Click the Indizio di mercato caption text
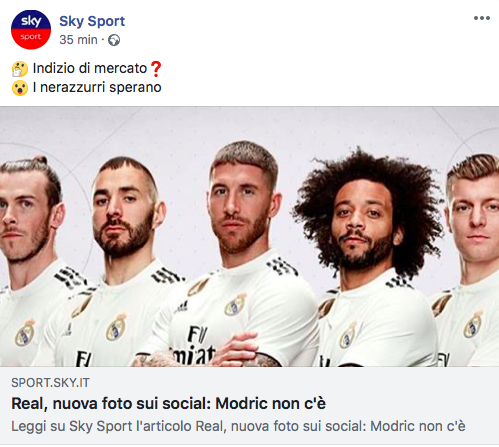The image size is (499, 447). point(90,68)
